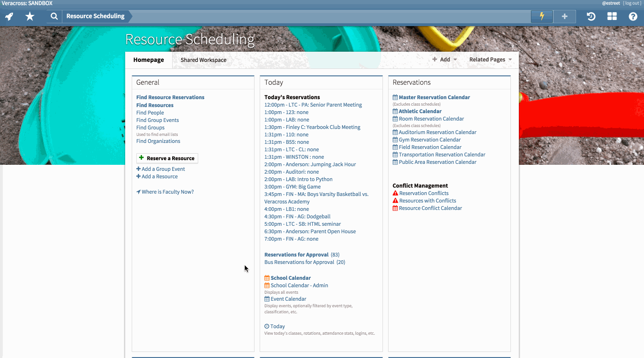Open the Find Resource Reservations link

point(170,97)
